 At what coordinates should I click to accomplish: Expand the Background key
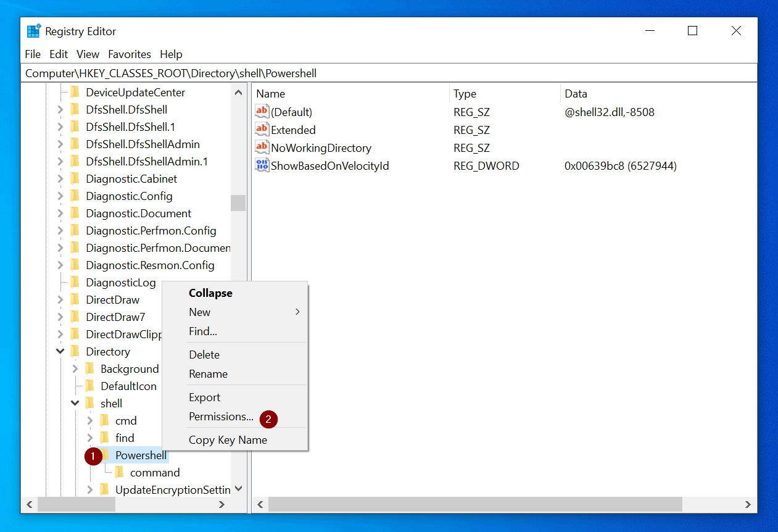coord(75,368)
